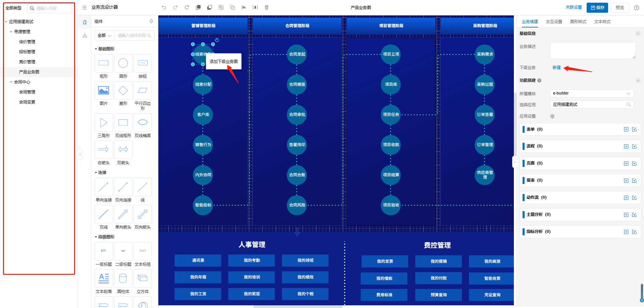Screen dimensions: 644x308
Task: Click the 合同发起 node on canvas
Action: point(297,54)
